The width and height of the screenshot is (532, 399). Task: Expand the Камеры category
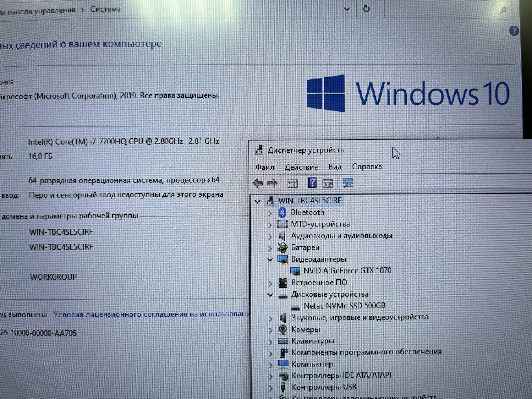click(271, 330)
